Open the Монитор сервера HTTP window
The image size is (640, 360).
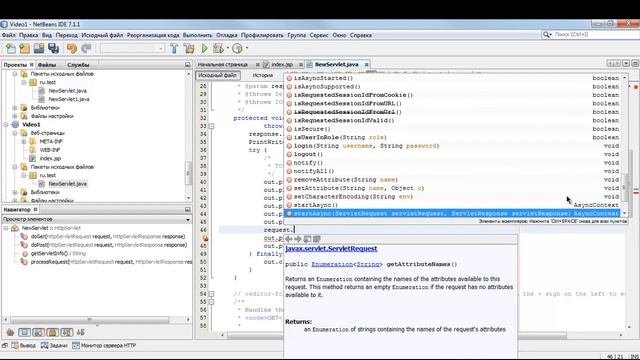click(x=104, y=346)
